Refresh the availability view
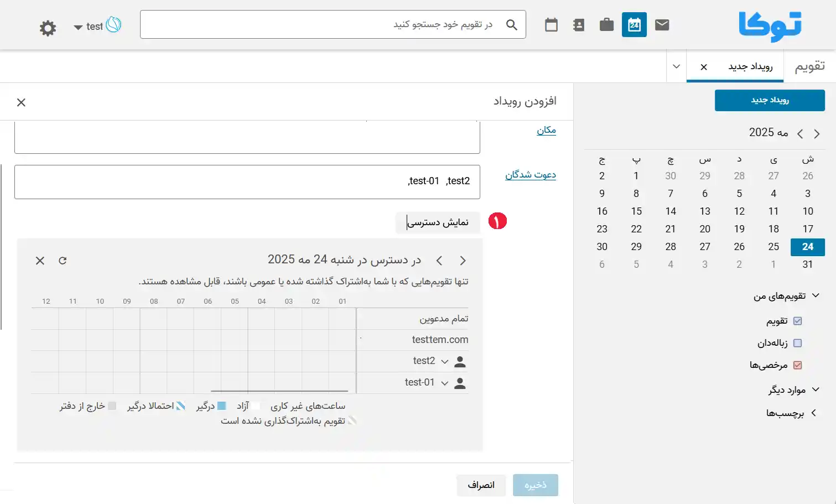836x504 pixels. click(63, 261)
